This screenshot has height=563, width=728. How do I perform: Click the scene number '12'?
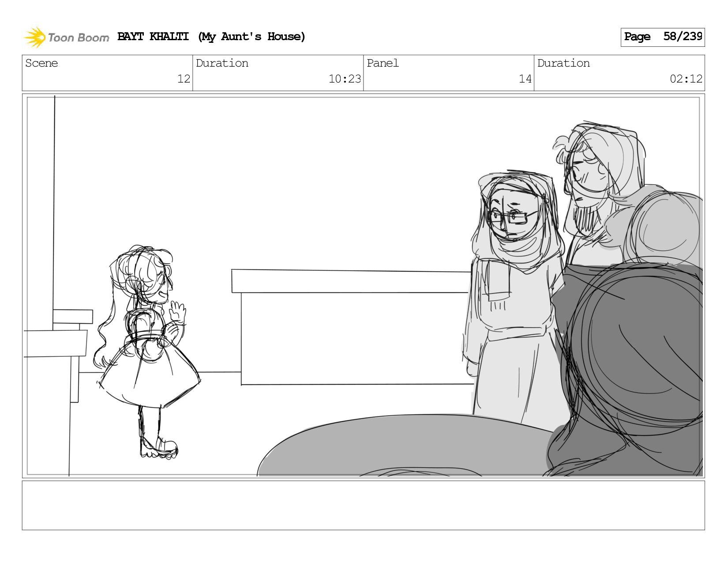coord(184,79)
